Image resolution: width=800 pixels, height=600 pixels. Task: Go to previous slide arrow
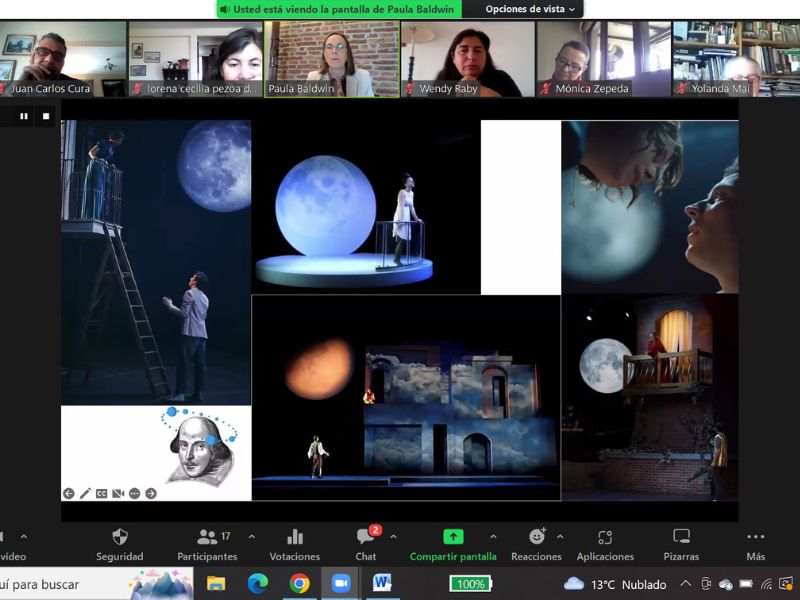click(x=69, y=493)
